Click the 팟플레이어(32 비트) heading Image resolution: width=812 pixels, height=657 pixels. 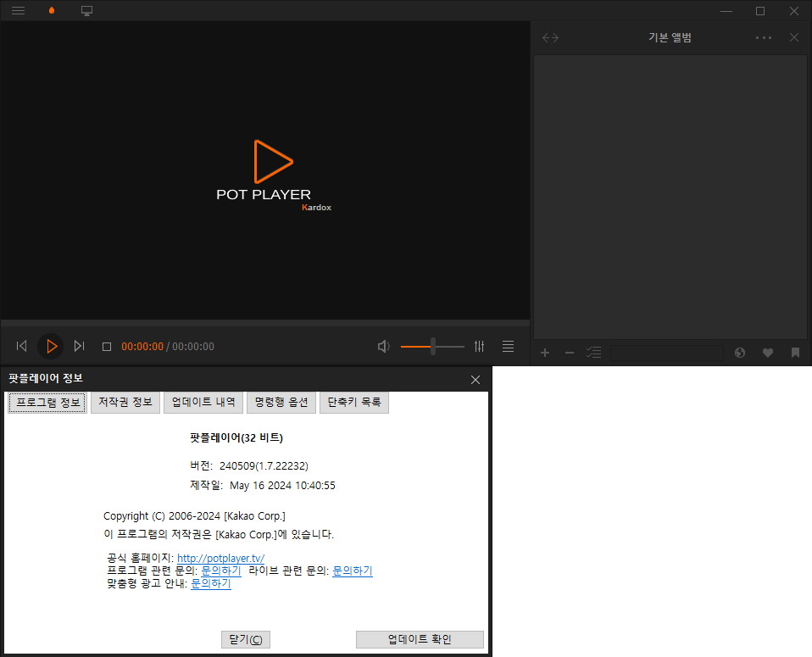coord(236,437)
